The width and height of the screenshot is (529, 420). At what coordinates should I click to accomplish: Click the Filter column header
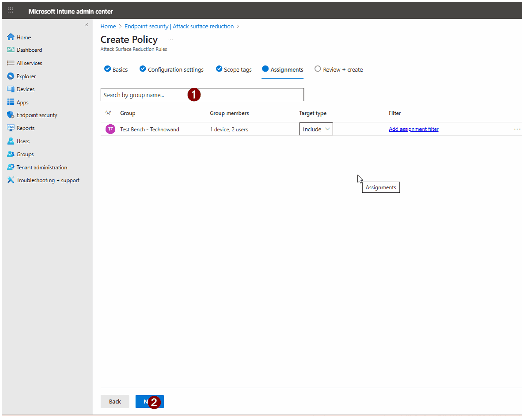395,113
